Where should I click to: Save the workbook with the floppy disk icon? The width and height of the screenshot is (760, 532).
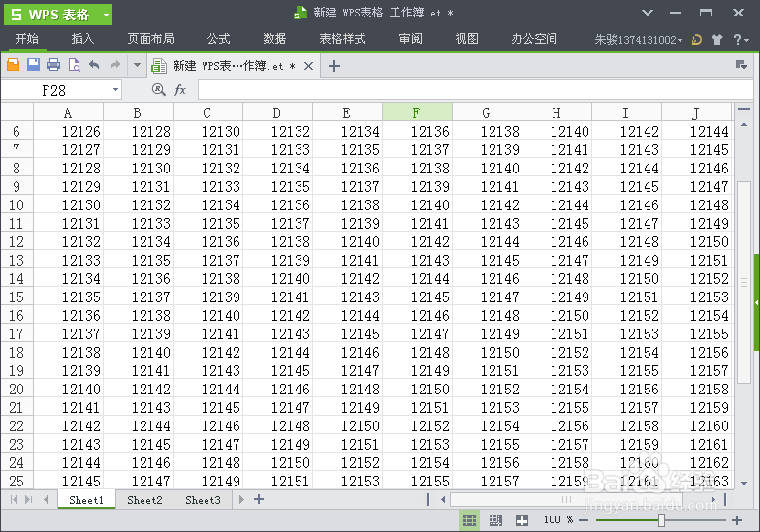tap(33, 64)
